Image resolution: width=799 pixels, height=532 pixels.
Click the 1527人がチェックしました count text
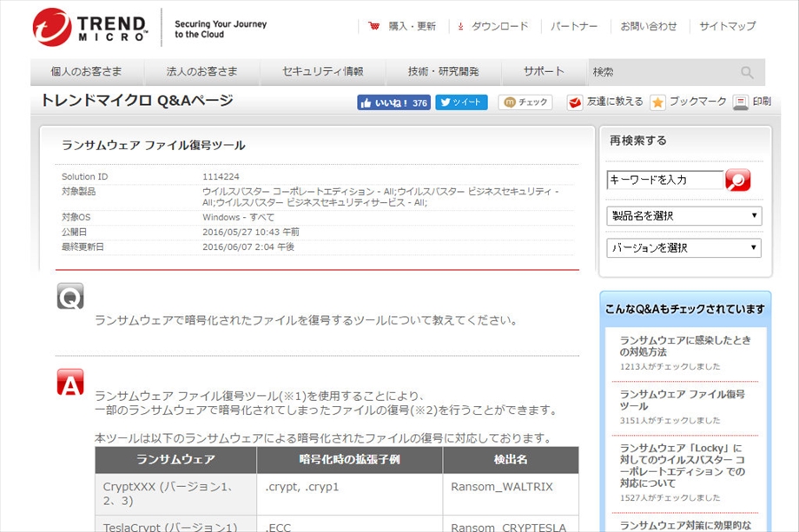click(670, 498)
